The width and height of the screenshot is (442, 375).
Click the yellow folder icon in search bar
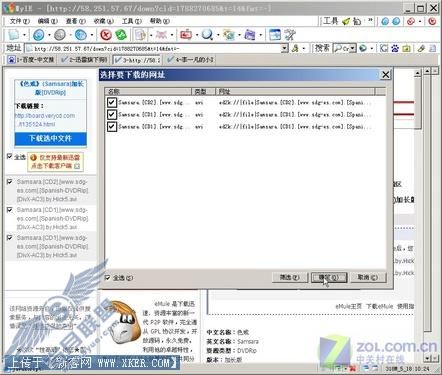coord(406,49)
